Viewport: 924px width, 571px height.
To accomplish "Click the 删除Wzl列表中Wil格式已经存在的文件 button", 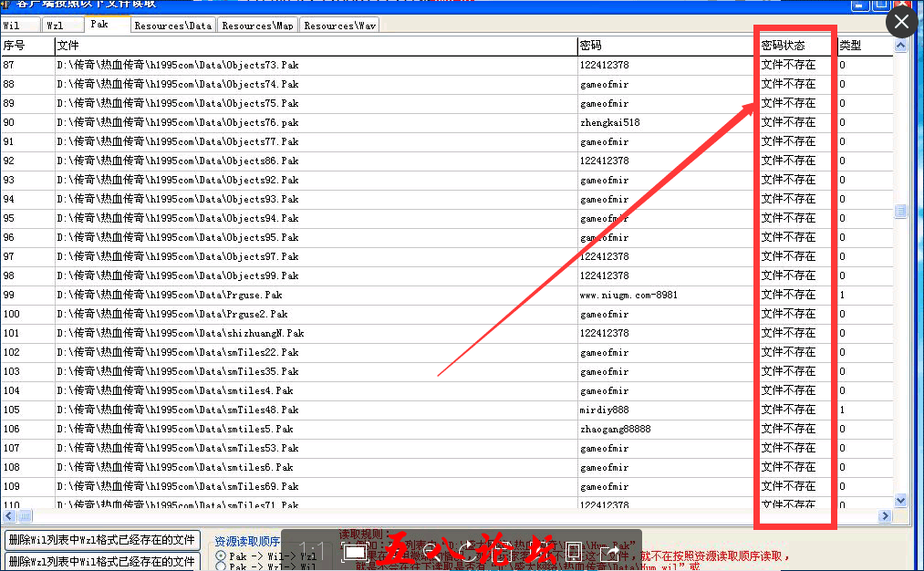I will tap(101, 561).
